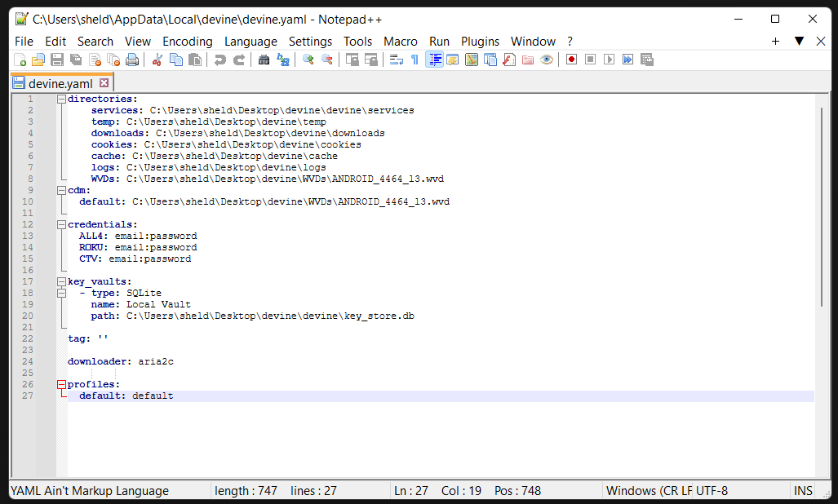Click 'YAML Ain't Markup Language' in status bar
838x504 pixels.
pos(90,491)
